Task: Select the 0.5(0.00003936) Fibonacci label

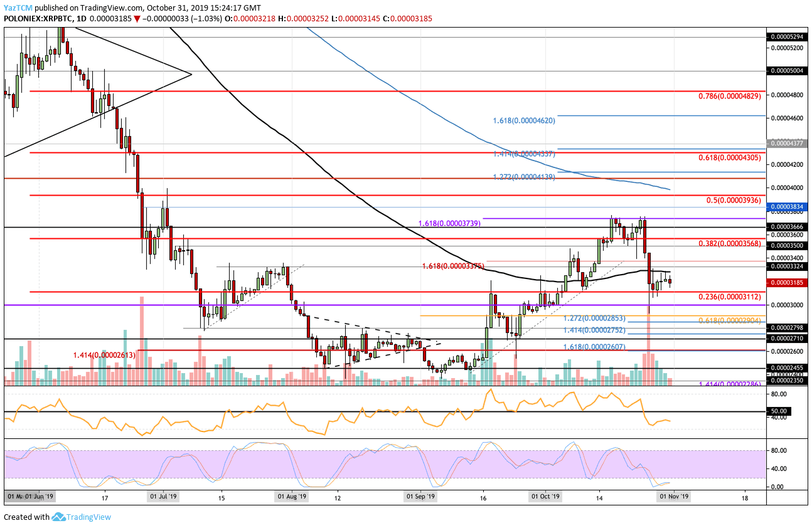Action: [x=733, y=201]
